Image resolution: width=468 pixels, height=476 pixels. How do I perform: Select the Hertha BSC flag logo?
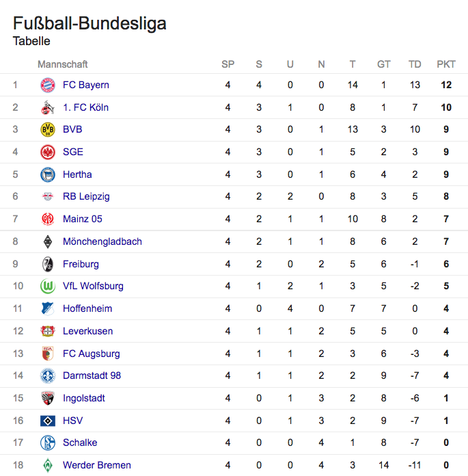pos(48,174)
